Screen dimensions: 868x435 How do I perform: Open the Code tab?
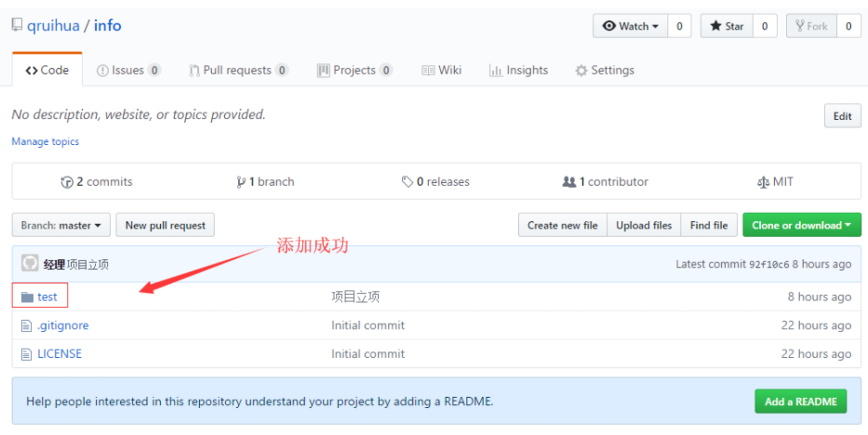point(47,71)
